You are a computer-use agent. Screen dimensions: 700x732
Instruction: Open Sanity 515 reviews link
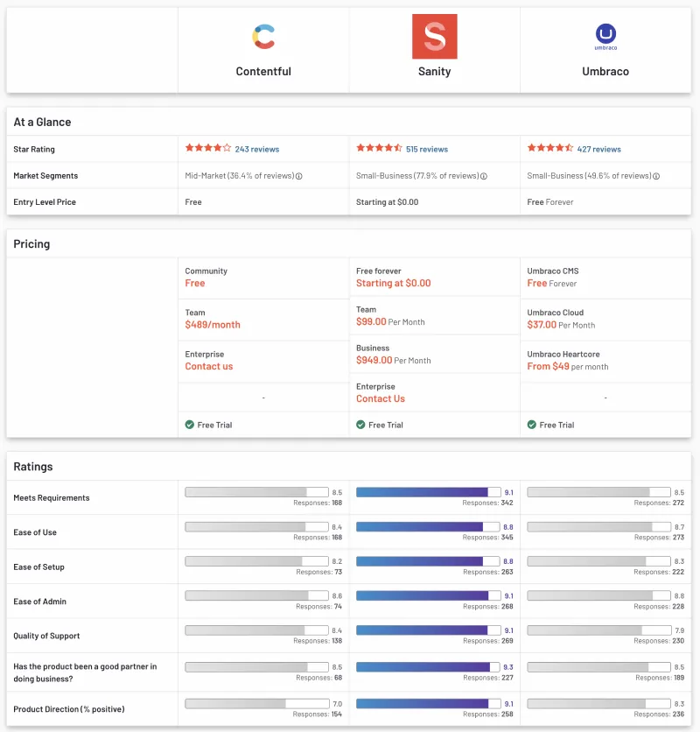[x=427, y=150]
